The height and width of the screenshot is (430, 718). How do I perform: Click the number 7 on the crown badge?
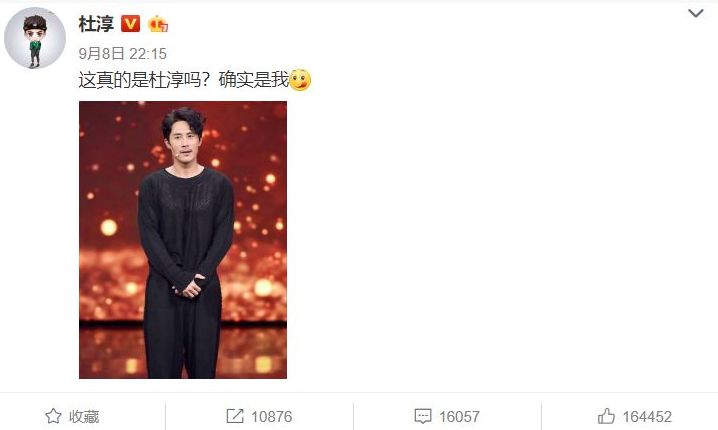click(164, 27)
